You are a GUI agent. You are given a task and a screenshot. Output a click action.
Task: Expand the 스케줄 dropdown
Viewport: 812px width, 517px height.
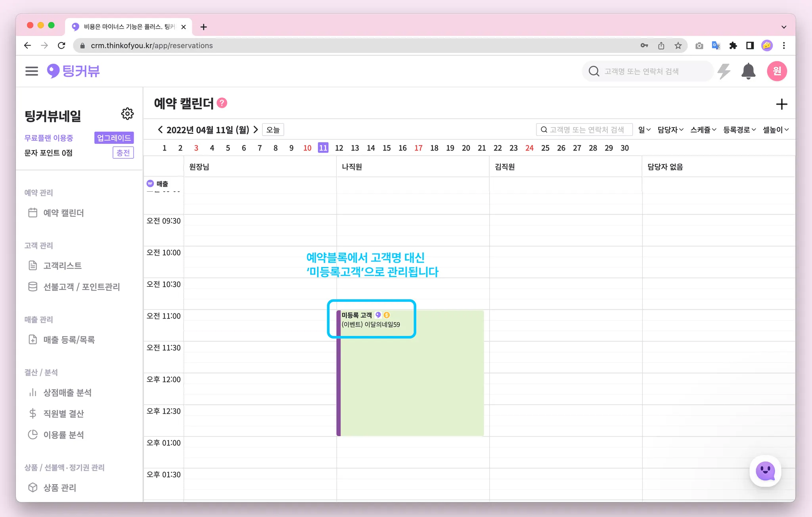pos(703,130)
